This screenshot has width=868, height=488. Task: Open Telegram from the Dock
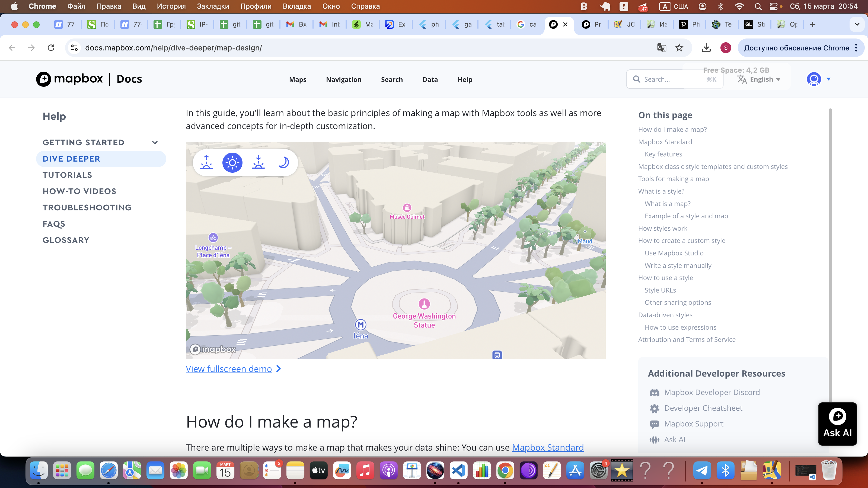coord(702,470)
